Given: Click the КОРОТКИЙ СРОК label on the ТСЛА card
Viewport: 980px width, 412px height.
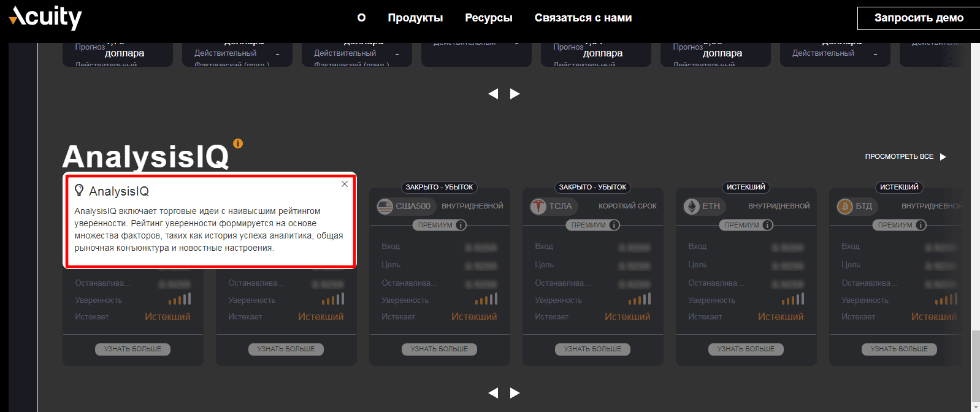Looking at the screenshot, I should (x=627, y=206).
